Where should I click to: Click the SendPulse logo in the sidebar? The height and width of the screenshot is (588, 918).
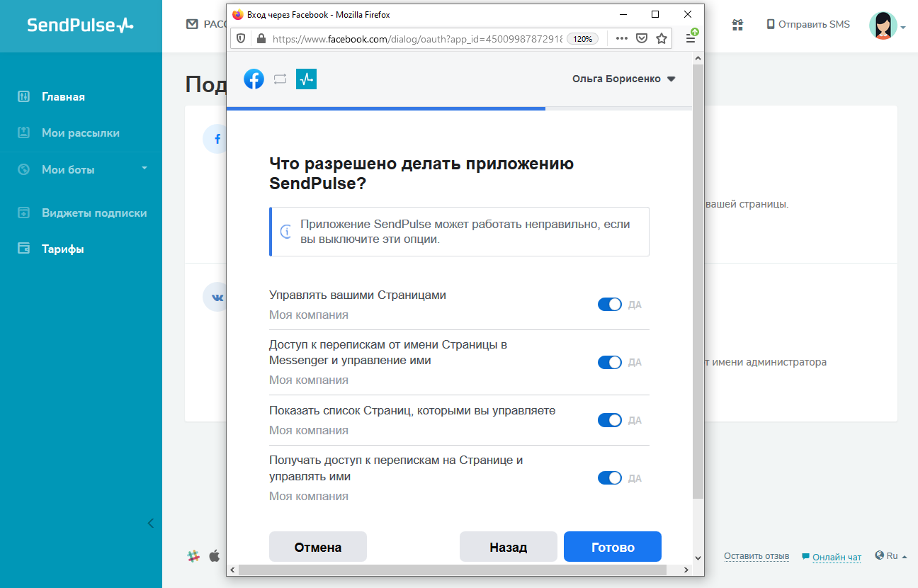click(80, 26)
